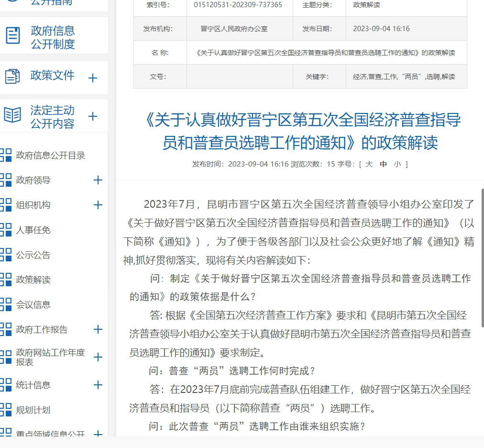This screenshot has height=448, width=484.
Task: Go to 公示公告 page
Action: (x=33, y=255)
